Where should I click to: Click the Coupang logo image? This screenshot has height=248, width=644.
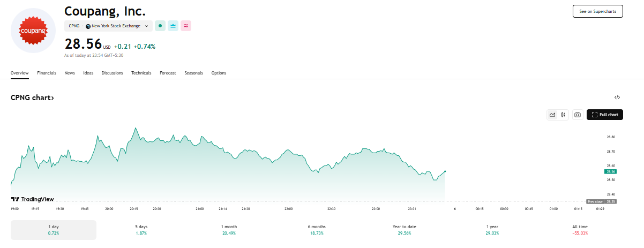(x=33, y=31)
